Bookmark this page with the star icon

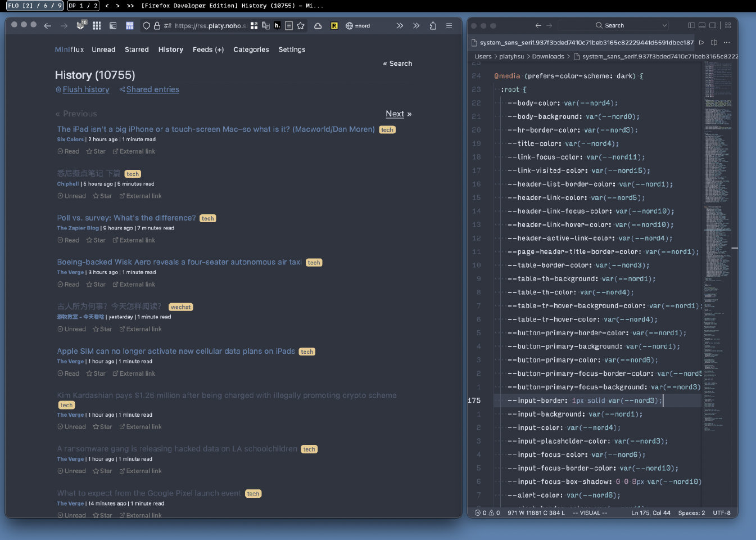(x=301, y=26)
